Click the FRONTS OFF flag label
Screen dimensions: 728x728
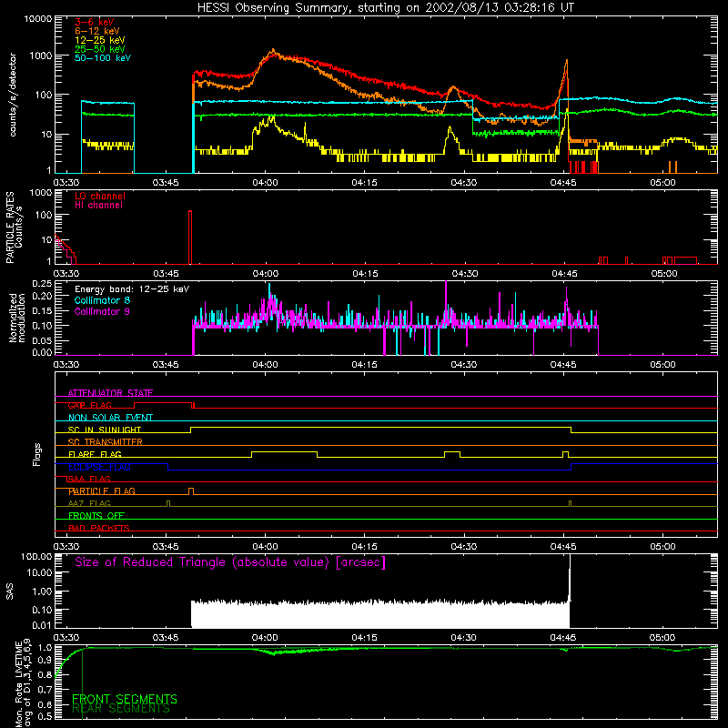point(96,516)
